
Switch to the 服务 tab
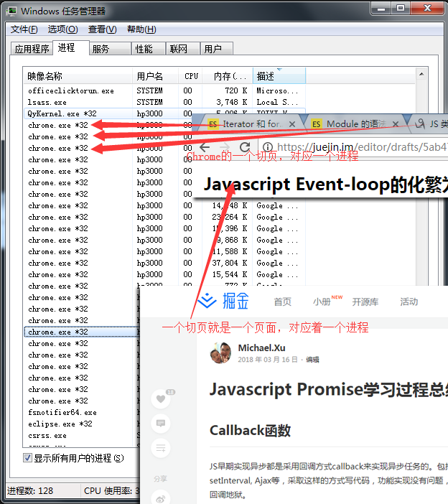point(110,49)
